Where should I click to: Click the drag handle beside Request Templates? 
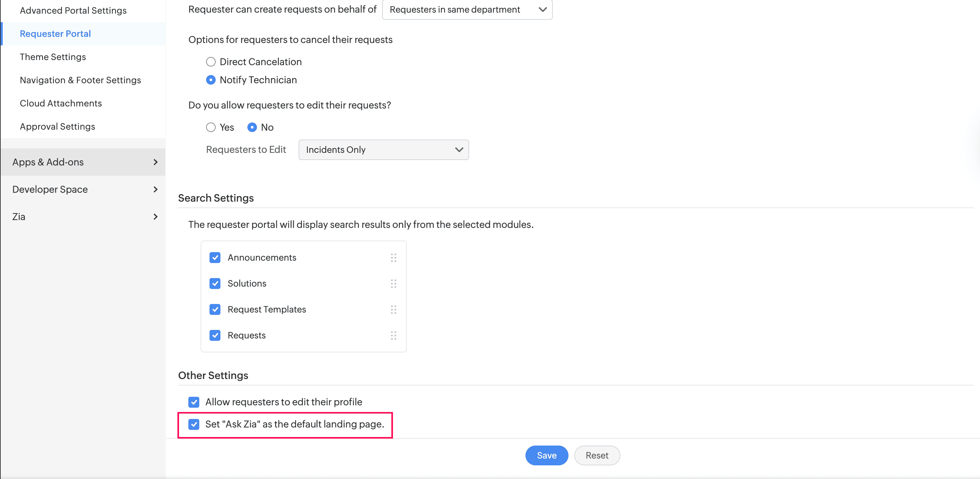pos(394,309)
